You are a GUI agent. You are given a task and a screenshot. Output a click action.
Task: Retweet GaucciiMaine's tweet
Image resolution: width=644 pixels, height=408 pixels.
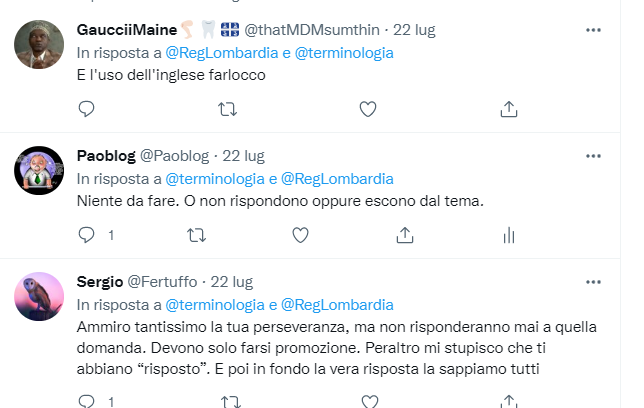tap(227, 108)
